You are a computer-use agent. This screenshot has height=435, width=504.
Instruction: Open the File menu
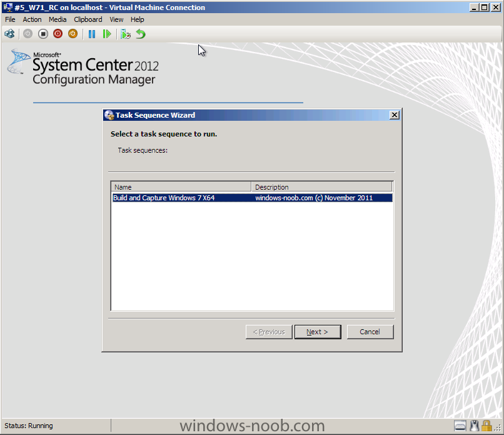click(10, 19)
